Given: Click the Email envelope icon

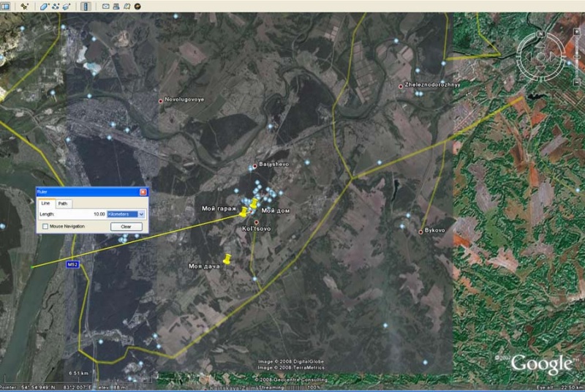Looking at the screenshot, I should 106,7.
